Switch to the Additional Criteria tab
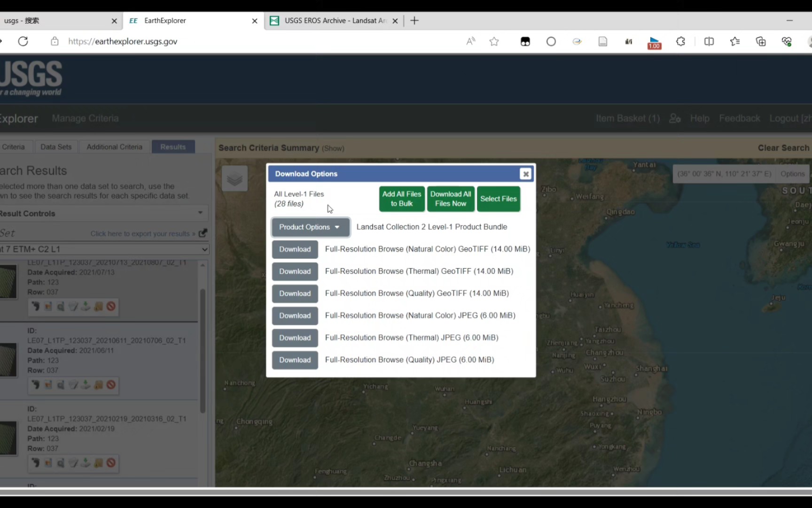 click(x=114, y=147)
